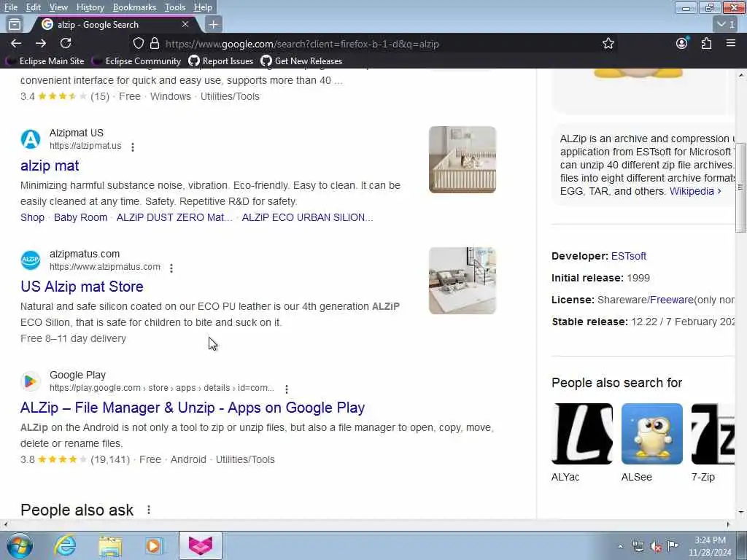Open a new tab with plus button
This screenshot has width=747, height=560.
214,24
